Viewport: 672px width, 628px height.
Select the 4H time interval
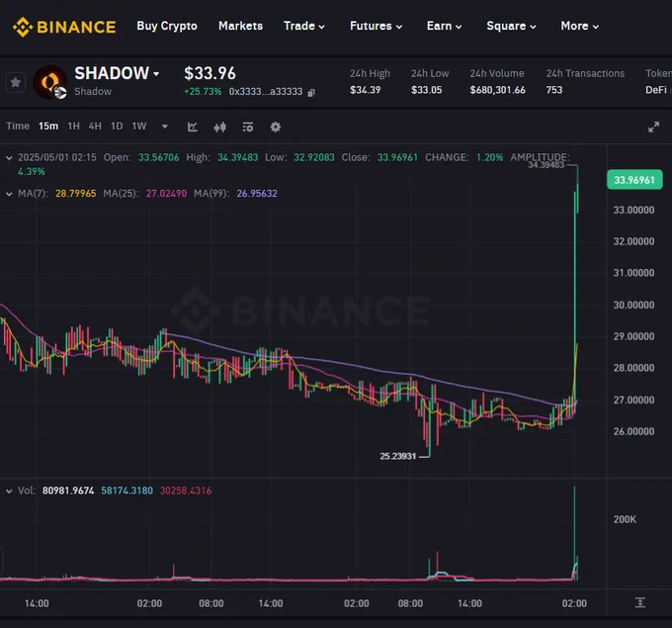tap(95, 127)
